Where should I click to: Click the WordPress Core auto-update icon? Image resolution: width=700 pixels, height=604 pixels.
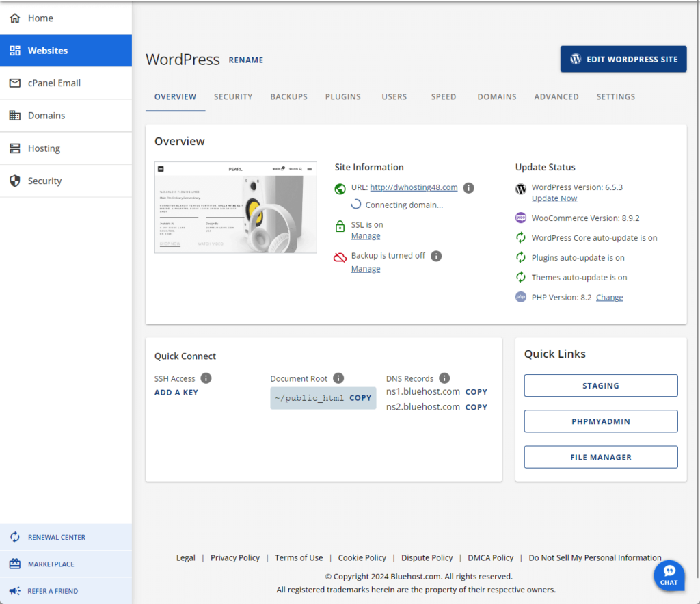520,237
